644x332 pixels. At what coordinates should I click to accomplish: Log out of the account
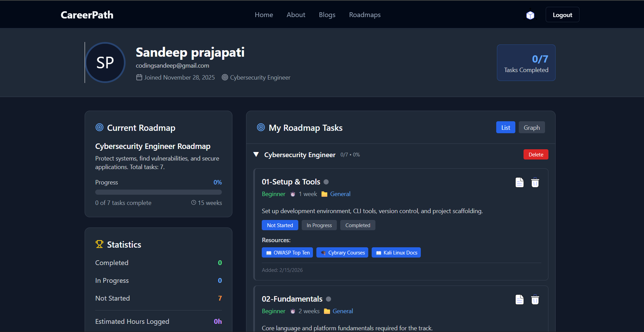562,15
